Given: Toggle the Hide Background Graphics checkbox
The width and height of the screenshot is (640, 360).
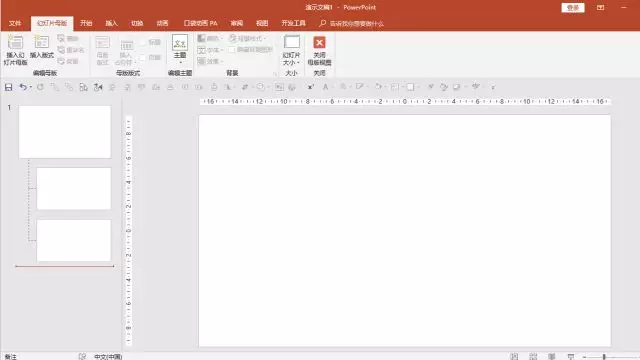Looking at the screenshot, I should (231, 50).
